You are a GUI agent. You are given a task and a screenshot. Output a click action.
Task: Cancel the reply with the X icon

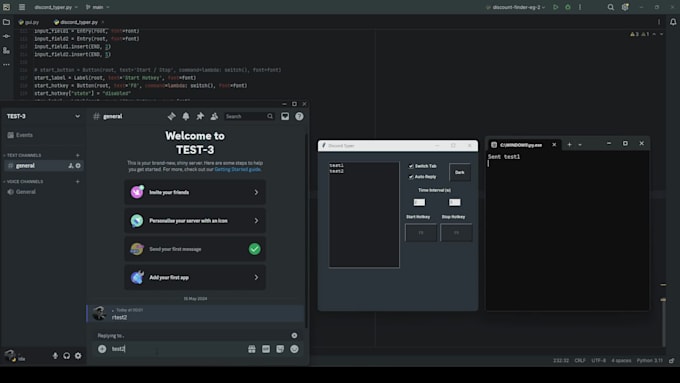tap(294, 335)
